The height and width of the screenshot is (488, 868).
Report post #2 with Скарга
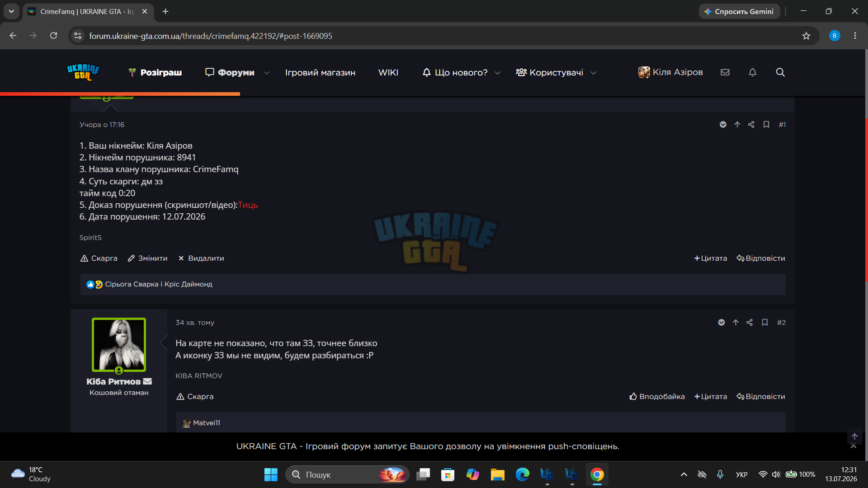[195, 397]
